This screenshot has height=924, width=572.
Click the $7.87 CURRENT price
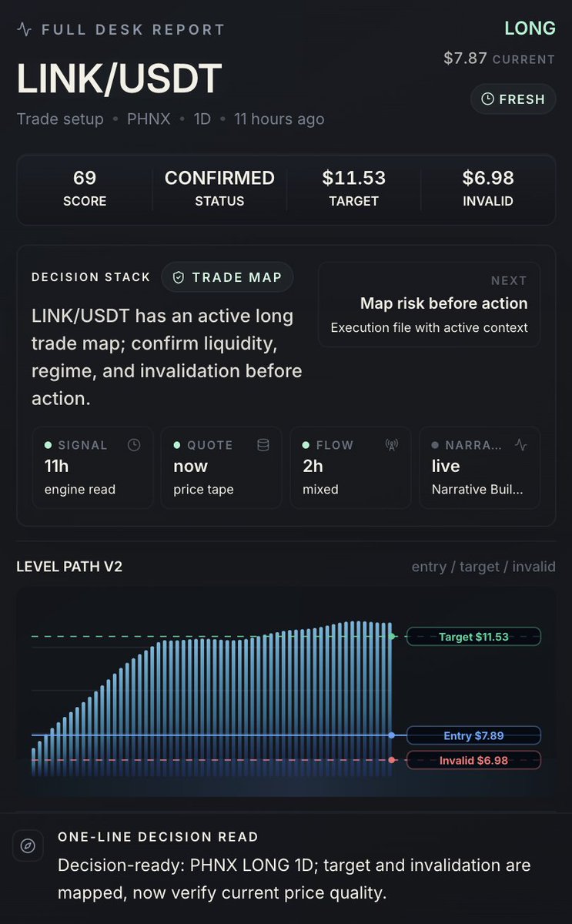point(499,59)
